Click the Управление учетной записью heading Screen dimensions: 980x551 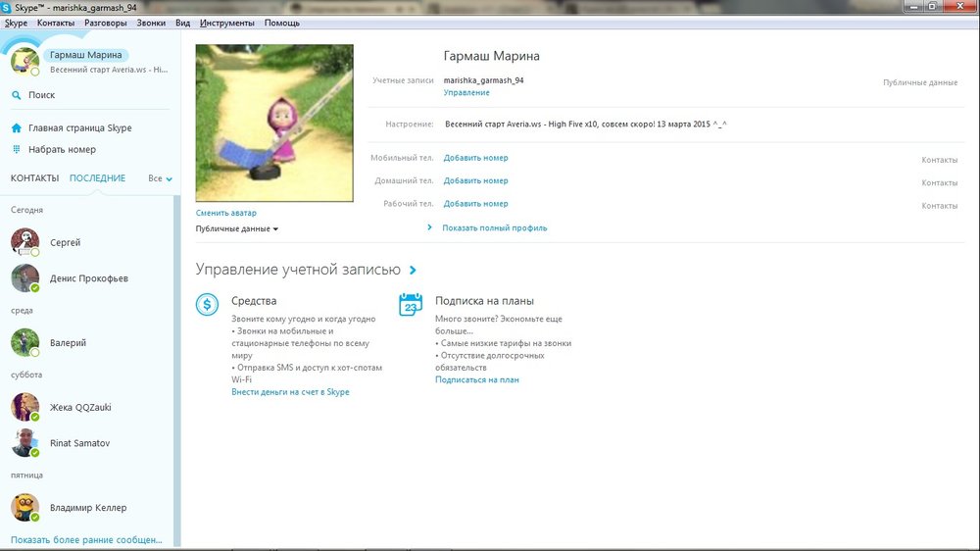pos(298,270)
